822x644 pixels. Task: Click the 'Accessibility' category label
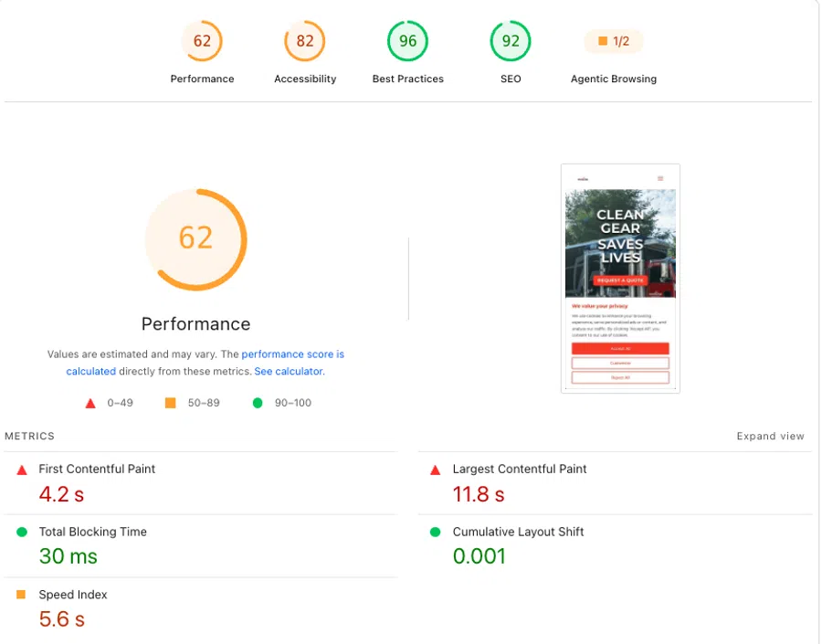pyautogui.click(x=305, y=79)
